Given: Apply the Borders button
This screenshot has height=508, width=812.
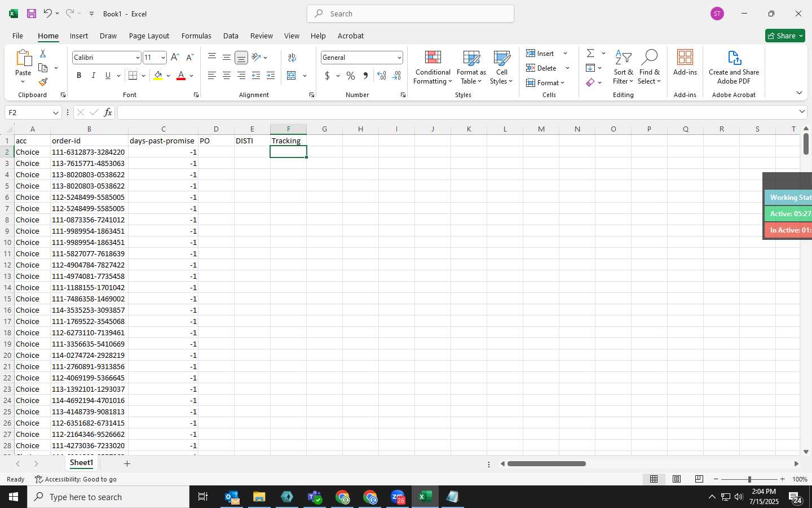Looking at the screenshot, I should point(133,76).
